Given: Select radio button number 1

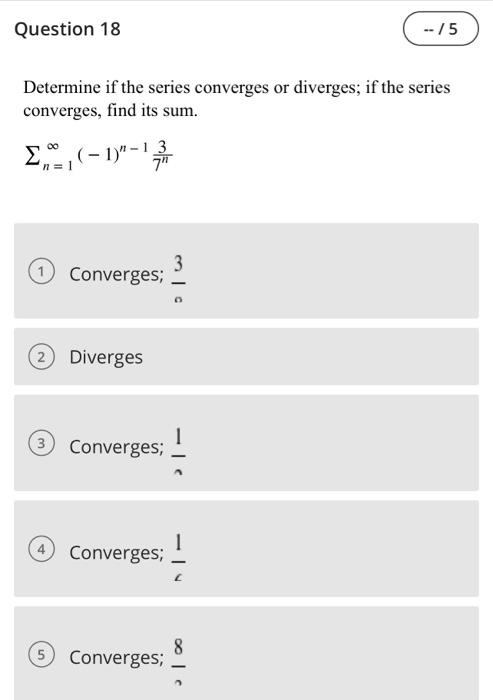Looking at the screenshot, I should [x=41, y=272].
